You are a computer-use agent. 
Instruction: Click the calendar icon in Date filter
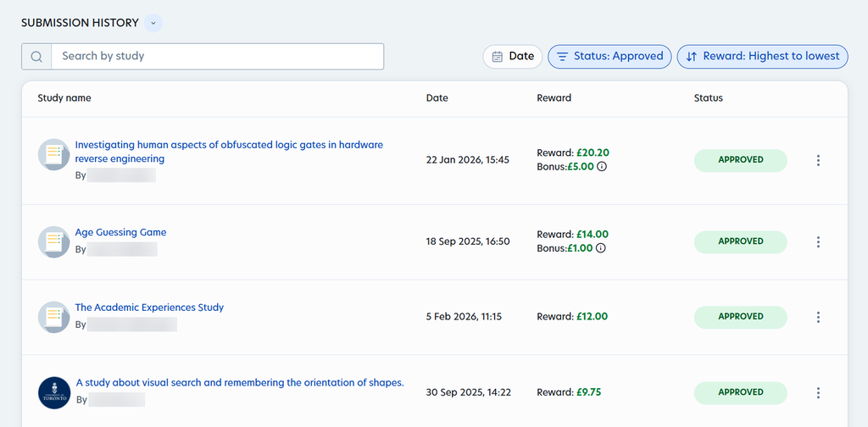pyautogui.click(x=498, y=57)
